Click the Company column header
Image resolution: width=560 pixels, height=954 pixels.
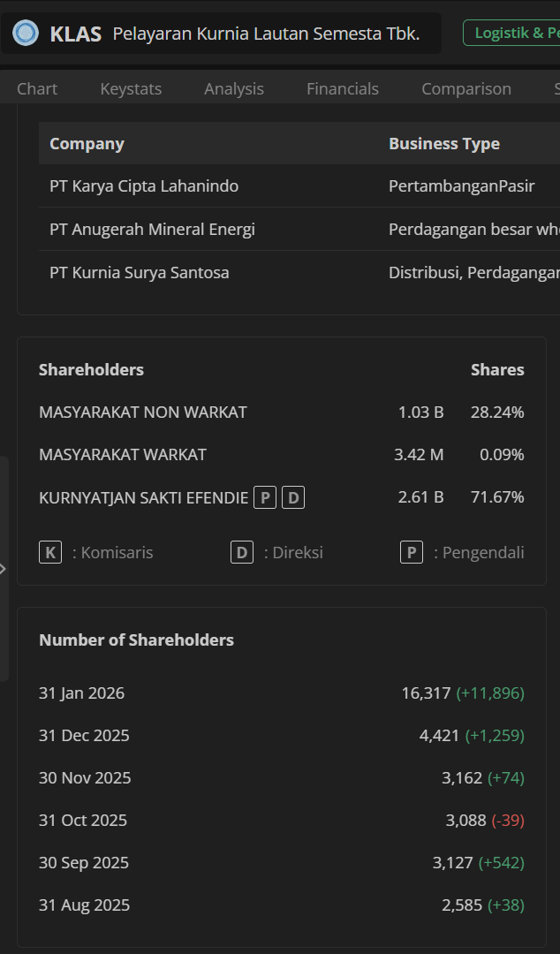click(x=87, y=143)
